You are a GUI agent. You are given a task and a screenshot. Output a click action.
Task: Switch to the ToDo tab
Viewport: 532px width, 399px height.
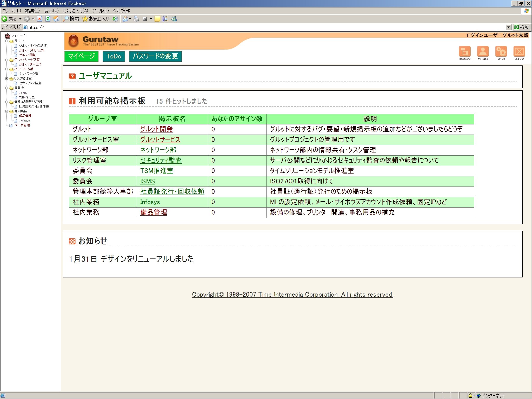point(114,56)
